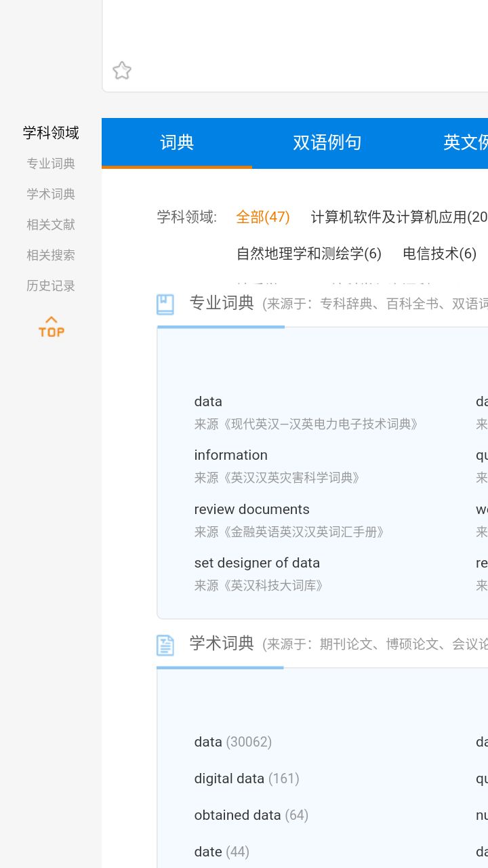Screen dimensions: 488x868
Task: Open 专业词典 from the left sidebar
Action: [49, 163]
